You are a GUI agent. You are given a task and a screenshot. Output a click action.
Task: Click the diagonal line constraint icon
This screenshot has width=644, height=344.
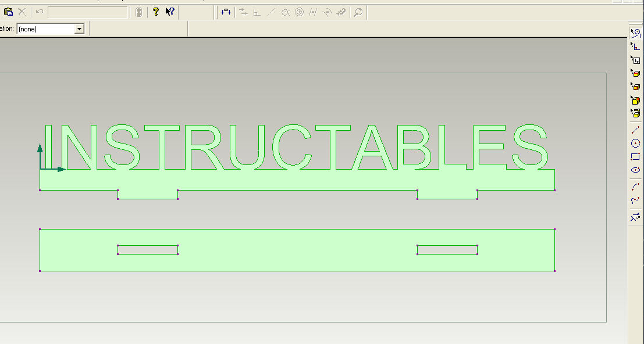click(271, 12)
